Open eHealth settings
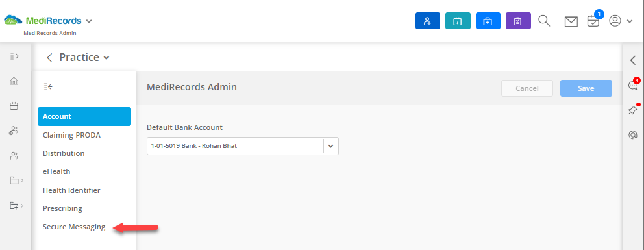The image size is (644, 250). [x=56, y=171]
